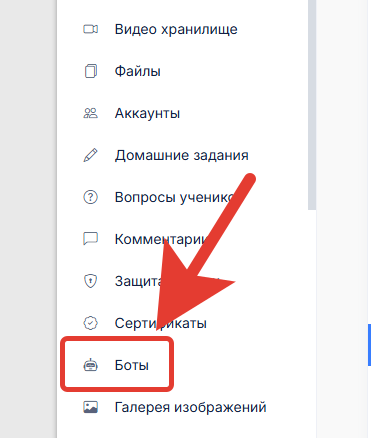The width and height of the screenshot is (374, 438).
Task: Open the Видео хранилище menu item
Action: 176,29
